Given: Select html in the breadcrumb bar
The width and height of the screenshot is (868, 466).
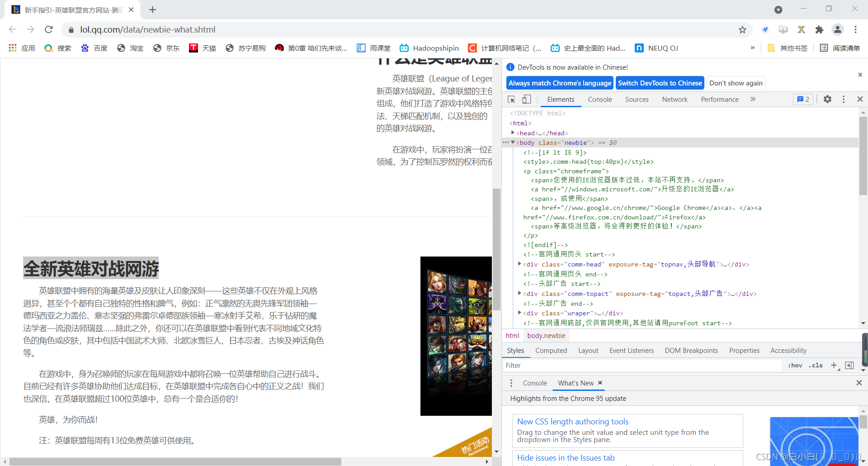Looking at the screenshot, I should (512, 336).
